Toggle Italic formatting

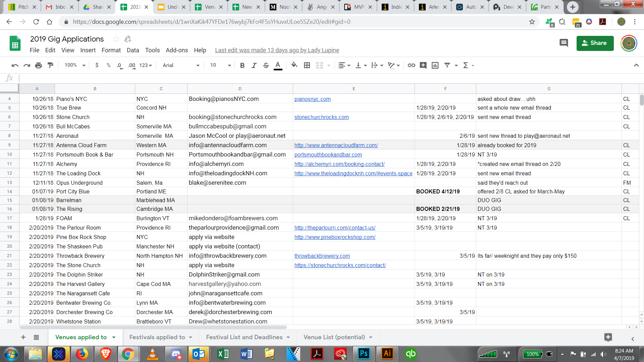254,65
